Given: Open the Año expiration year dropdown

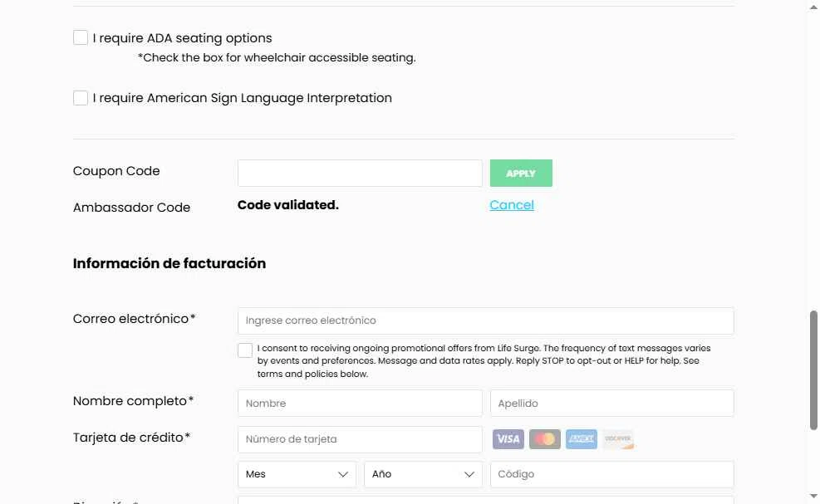Looking at the screenshot, I should click(423, 474).
